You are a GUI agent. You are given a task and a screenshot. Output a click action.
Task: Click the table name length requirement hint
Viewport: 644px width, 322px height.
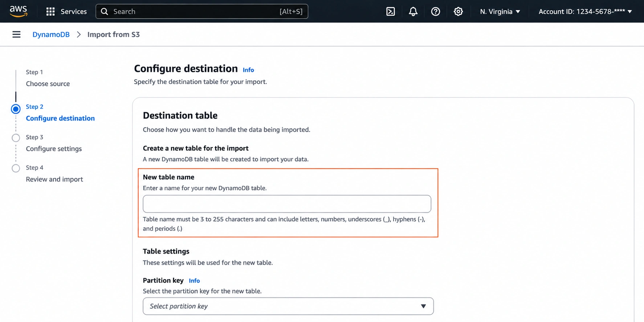284,224
